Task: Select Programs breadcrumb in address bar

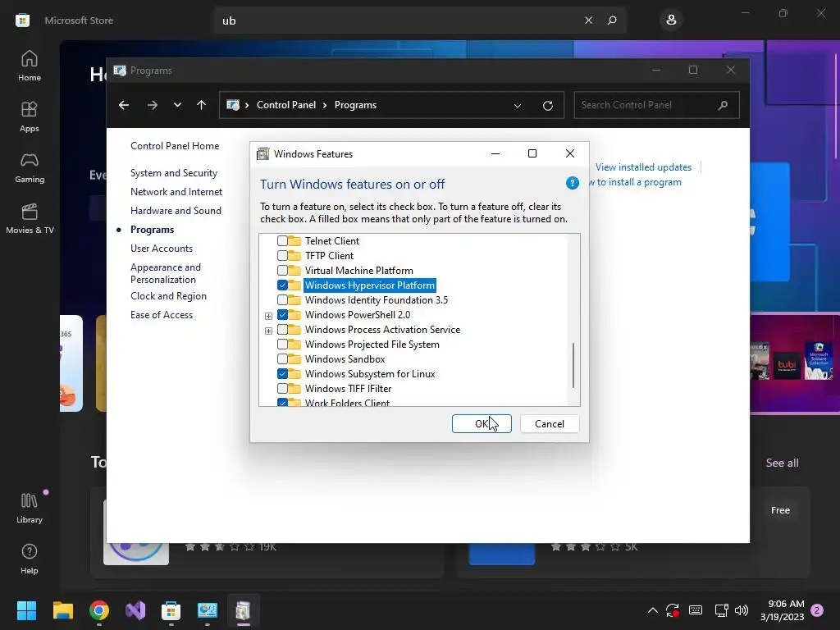Action: point(355,105)
